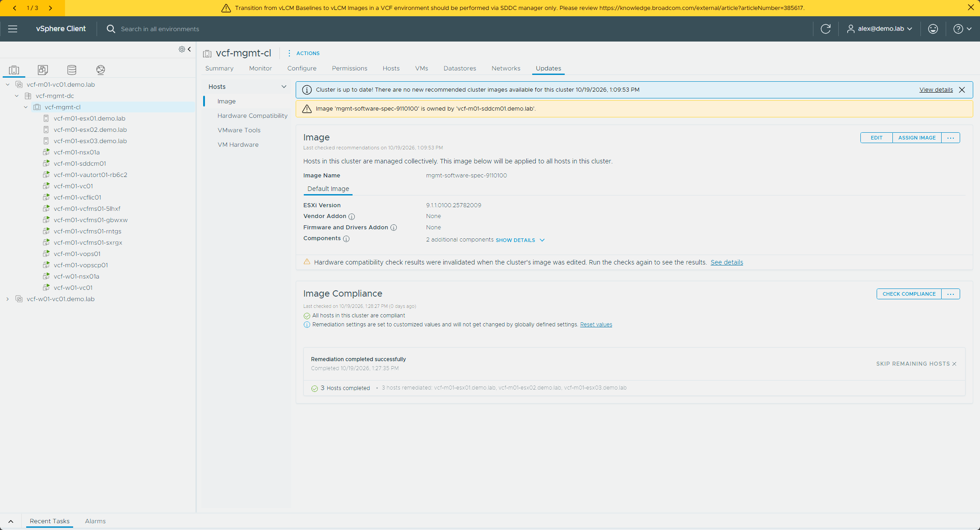Collapse vcf-m01-vc01.demo.lab tree node

tap(8, 84)
